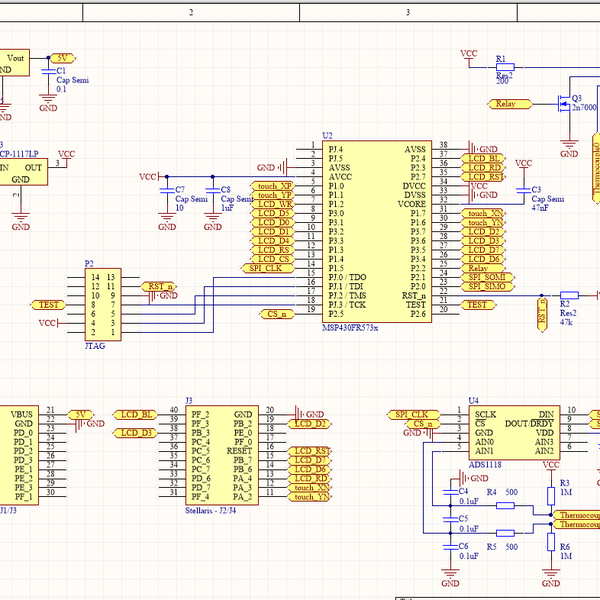This screenshot has width=600, height=600.
Task: Select the R2 47k resistor symbol
Action: 569,295
